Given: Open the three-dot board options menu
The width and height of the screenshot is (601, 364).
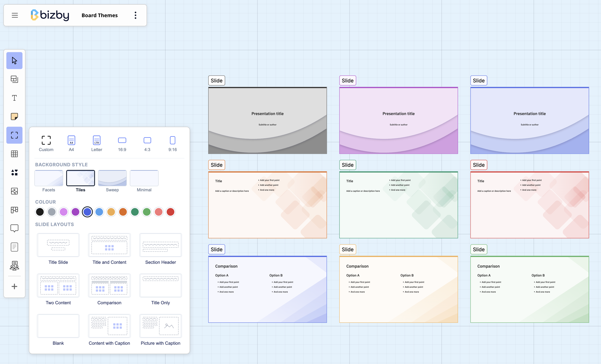Looking at the screenshot, I should (135, 15).
